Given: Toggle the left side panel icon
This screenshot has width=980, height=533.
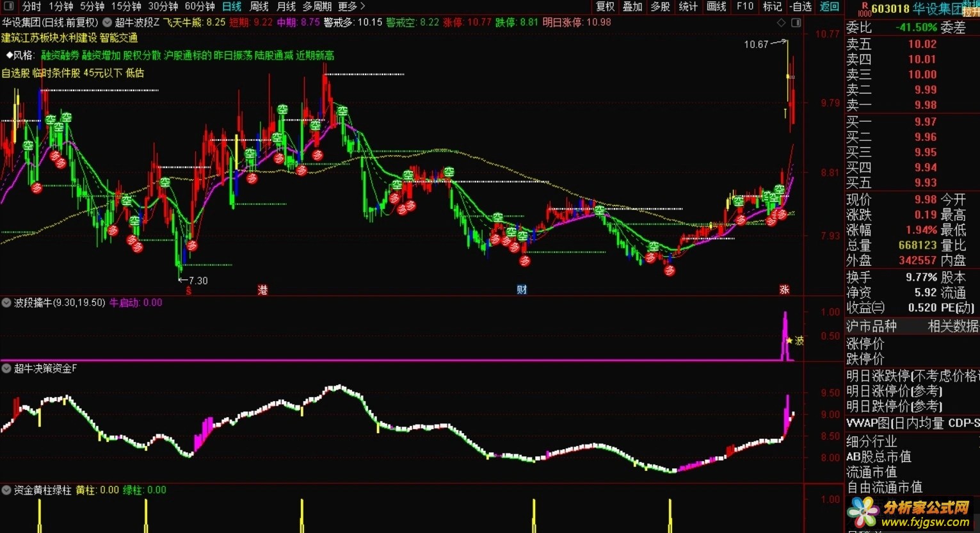Looking at the screenshot, I should (9, 6).
